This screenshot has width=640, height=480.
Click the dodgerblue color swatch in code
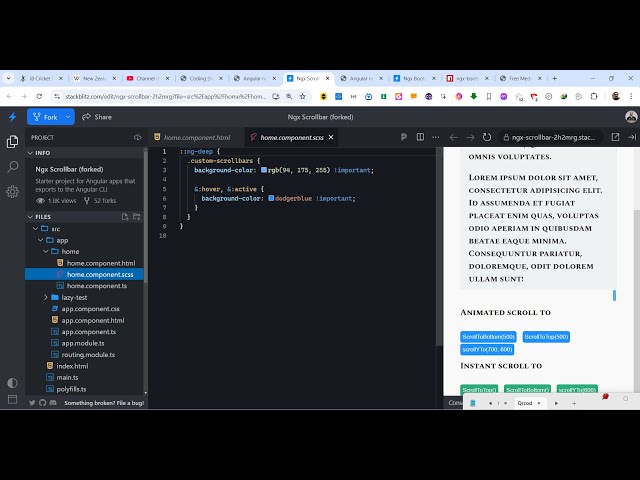point(271,198)
